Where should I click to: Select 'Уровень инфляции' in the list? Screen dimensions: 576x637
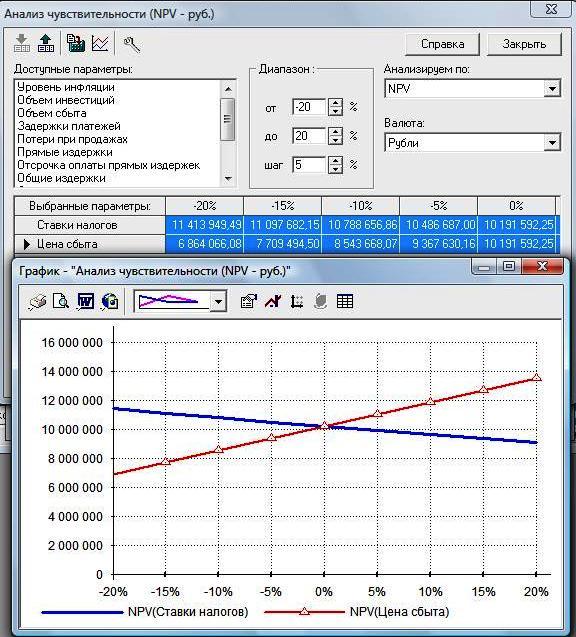click(x=66, y=87)
